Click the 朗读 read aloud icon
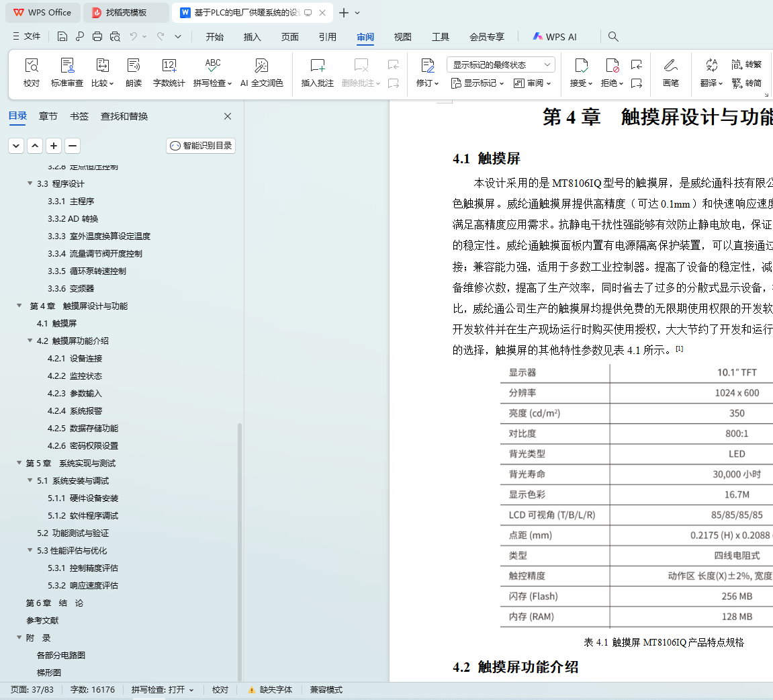The height and width of the screenshot is (700, 773). point(134,73)
